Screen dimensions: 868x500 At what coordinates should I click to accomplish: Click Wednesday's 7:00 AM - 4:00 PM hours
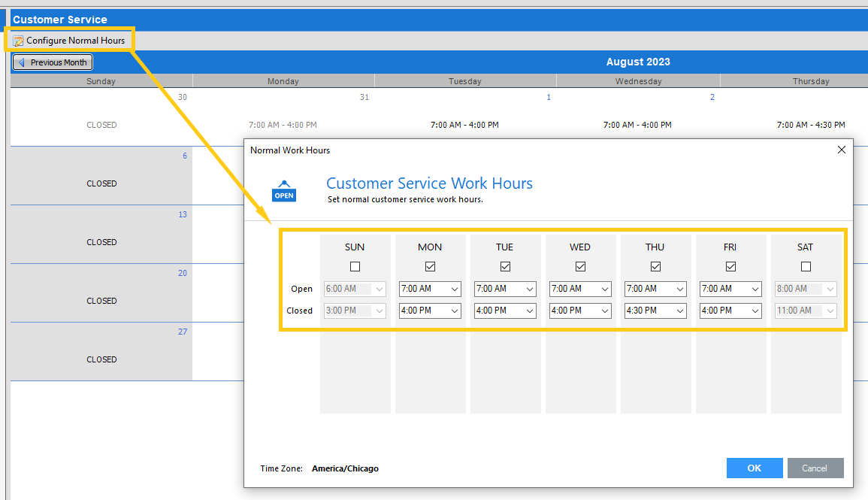638,125
